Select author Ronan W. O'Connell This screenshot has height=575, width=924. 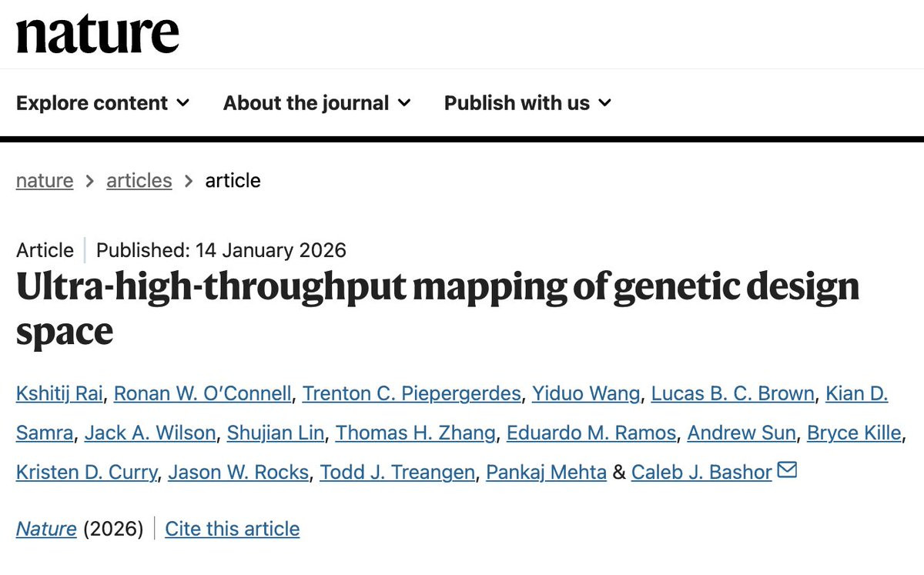pyautogui.click(x=203, y=393)
